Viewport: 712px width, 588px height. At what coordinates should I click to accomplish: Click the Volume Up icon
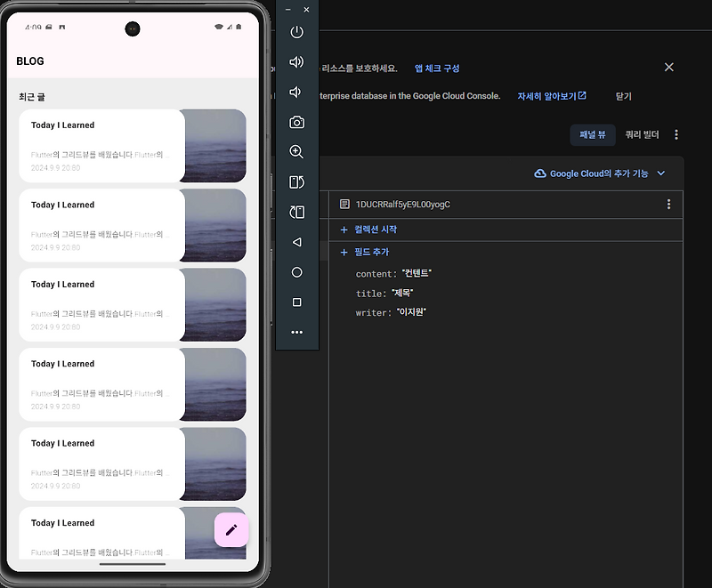(296, 62)
